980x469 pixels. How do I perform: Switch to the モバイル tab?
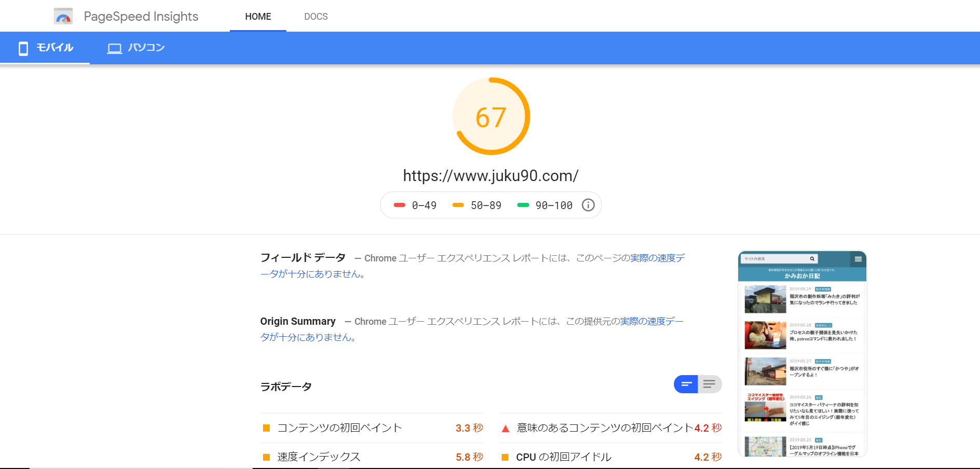click(x=45, y=48)
